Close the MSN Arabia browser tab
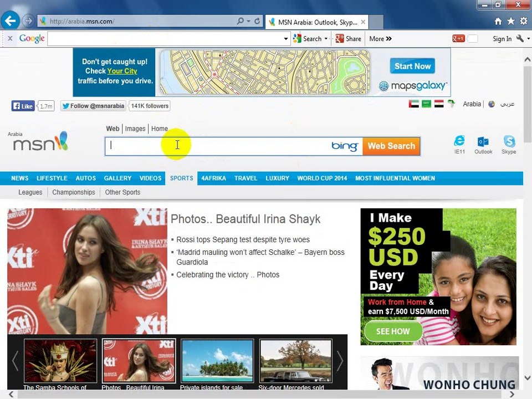The image size is (532, 399). coord(363,22)
